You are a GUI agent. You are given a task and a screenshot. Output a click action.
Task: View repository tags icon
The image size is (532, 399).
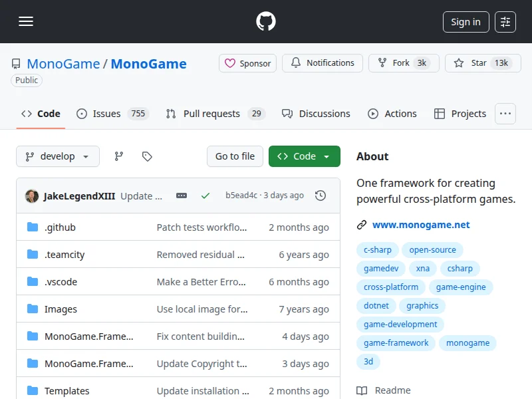[147, 156]
